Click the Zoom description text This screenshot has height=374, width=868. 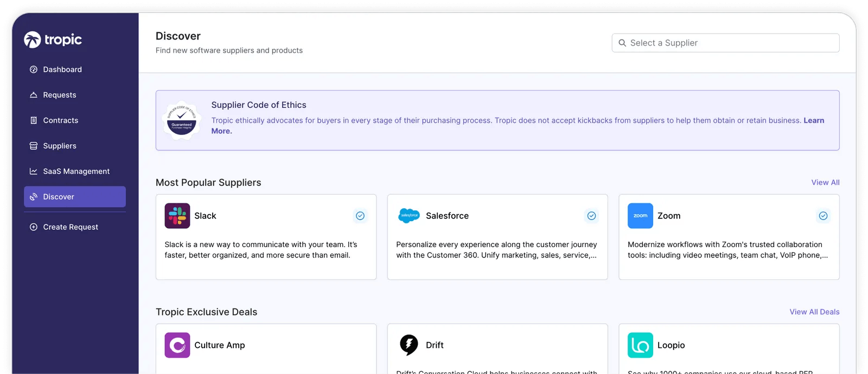pyautogui.click(x=728, y=250)
